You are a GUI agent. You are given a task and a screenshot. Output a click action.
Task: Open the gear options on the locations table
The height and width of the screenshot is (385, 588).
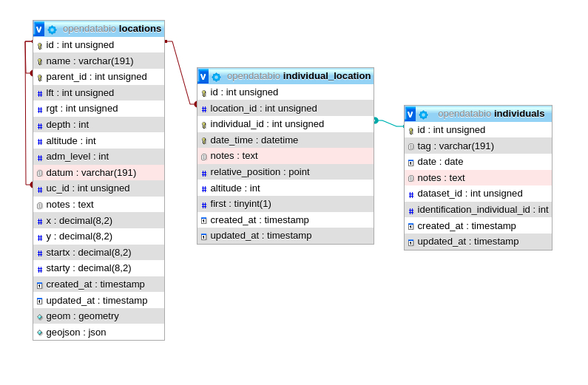52,30
